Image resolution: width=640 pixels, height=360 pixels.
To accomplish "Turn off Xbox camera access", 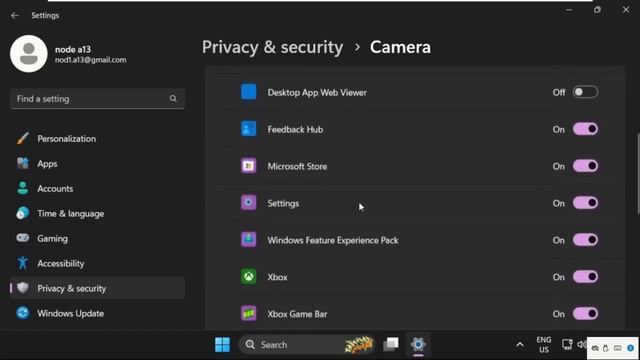I will (585, 277).
